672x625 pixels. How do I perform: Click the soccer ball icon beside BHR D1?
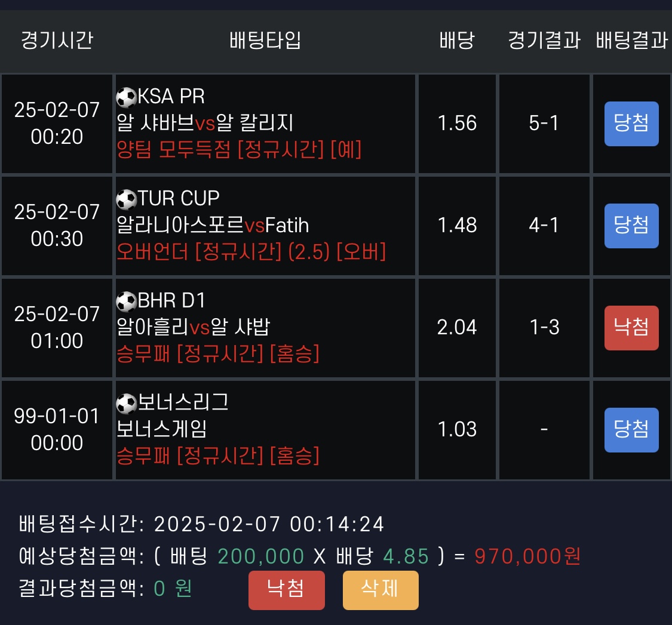tap(126, 301)
